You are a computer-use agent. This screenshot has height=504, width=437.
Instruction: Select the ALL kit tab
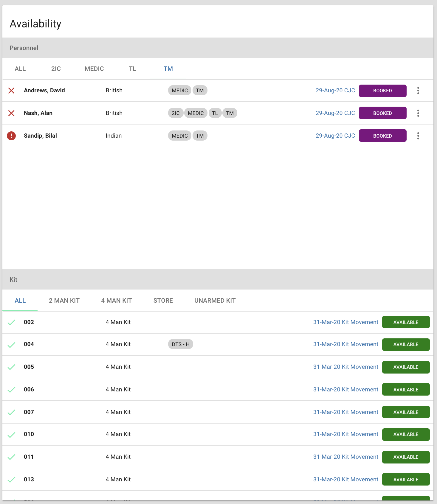[x=20, y=301]
